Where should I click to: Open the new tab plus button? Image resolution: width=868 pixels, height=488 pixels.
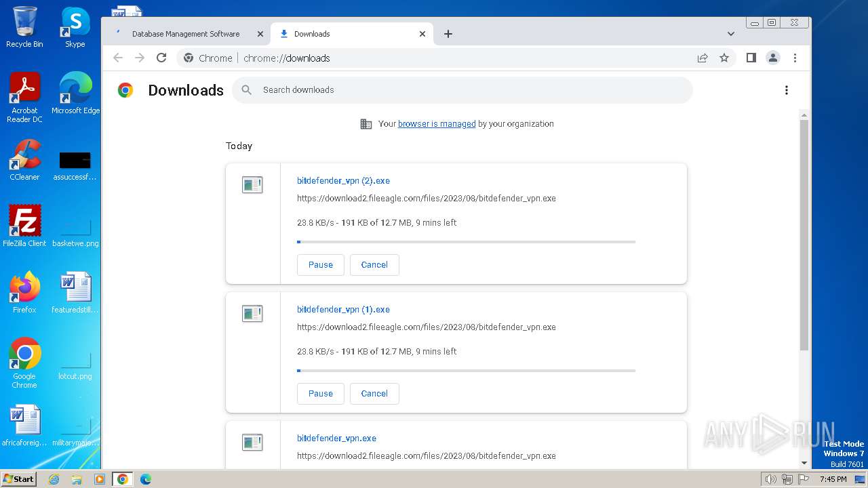(448, 34)
